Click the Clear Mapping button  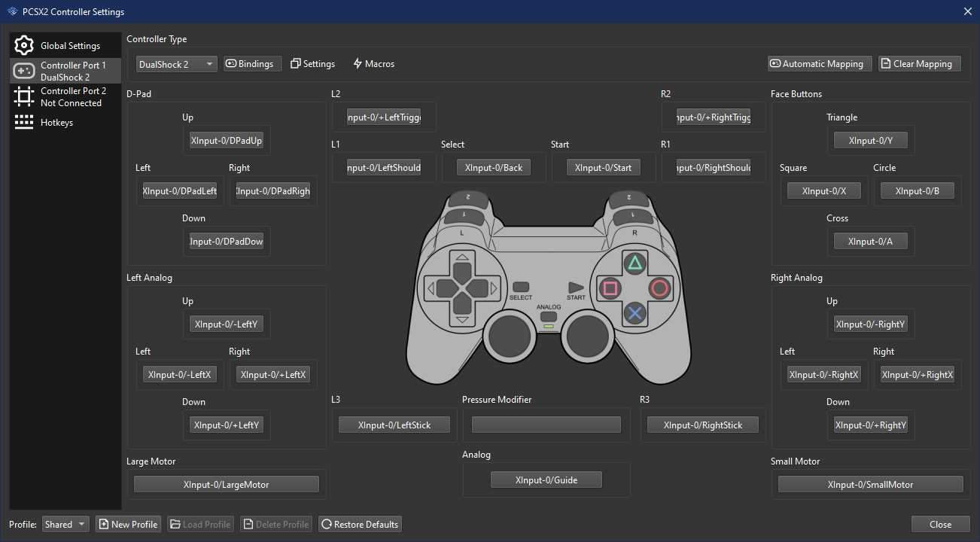click(x=920, y=64)
